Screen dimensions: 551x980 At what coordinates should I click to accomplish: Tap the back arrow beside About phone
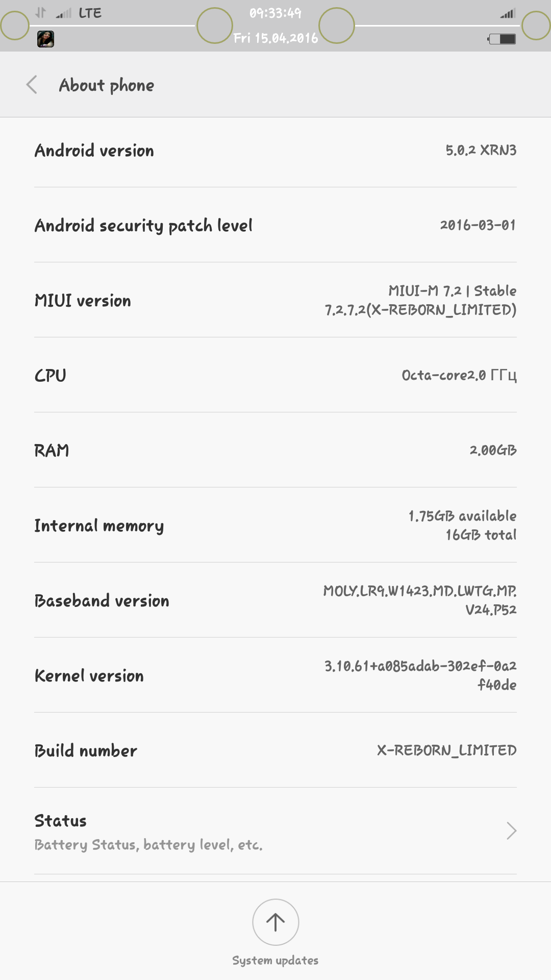coord(32,85)
